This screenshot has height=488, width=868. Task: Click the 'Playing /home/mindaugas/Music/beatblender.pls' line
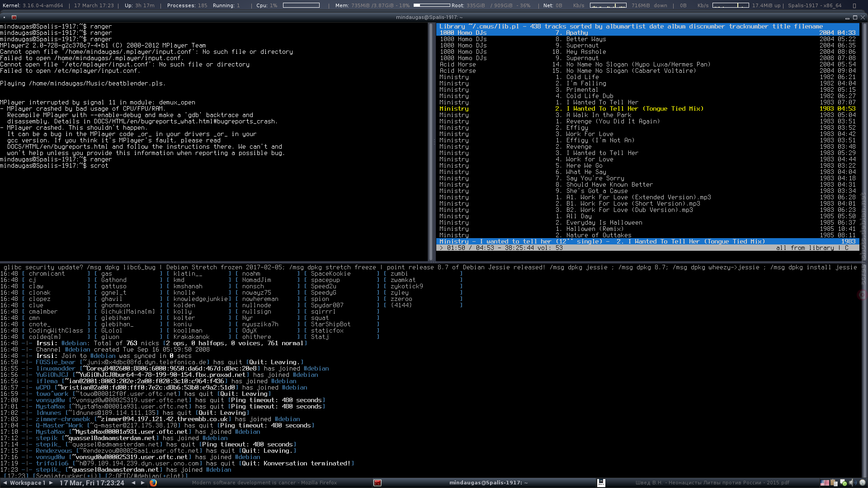(83, 84)
